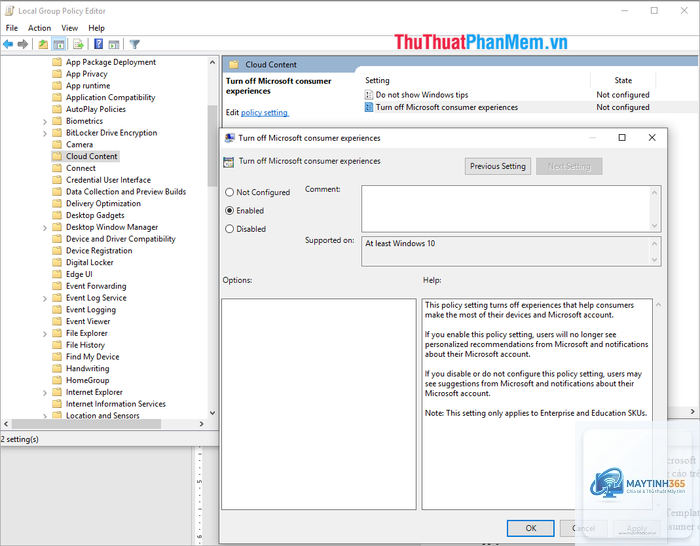Click the tree pane scroll down arrow
The width and height of the screenshot is (700, 546).
(212, 413)
